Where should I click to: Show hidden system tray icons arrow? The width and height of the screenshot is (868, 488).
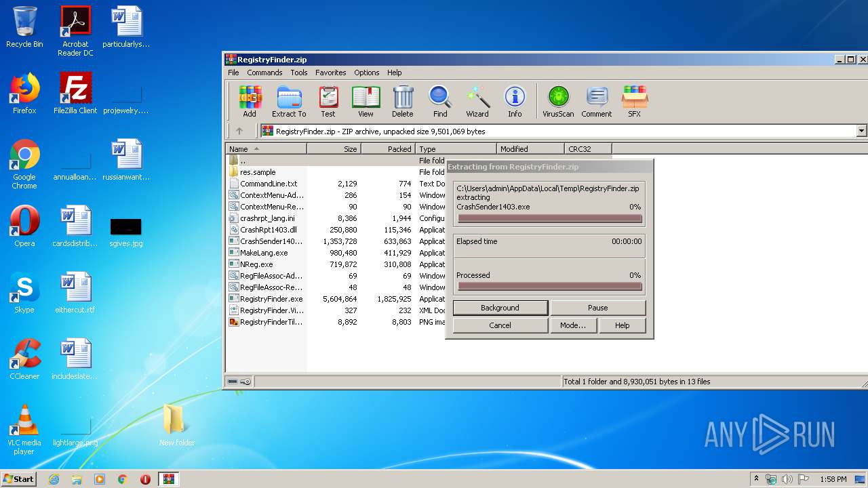(x=756, y=479)
